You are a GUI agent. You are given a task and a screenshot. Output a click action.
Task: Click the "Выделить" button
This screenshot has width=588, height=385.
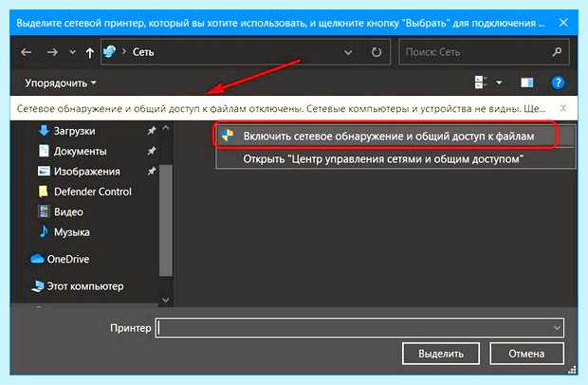(441, 354)
